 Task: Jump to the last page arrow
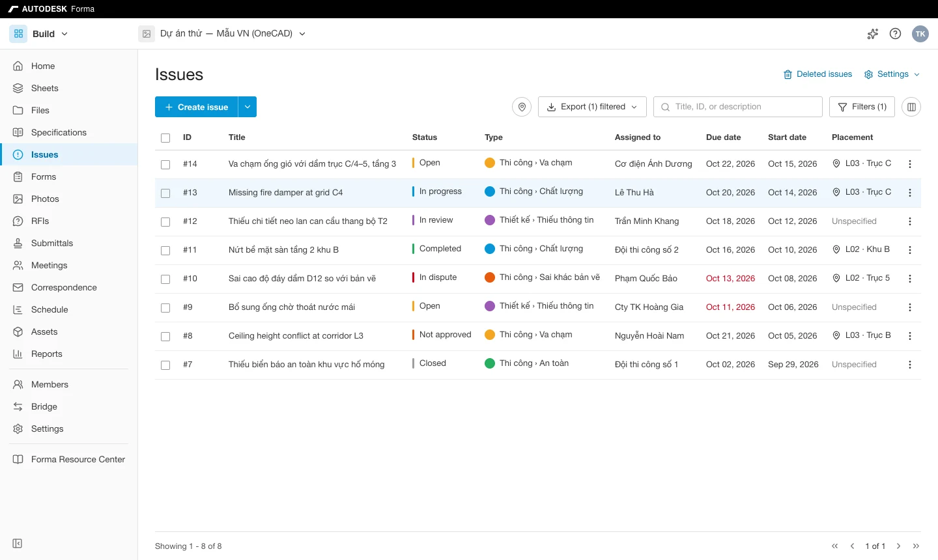tap(917, 546)
